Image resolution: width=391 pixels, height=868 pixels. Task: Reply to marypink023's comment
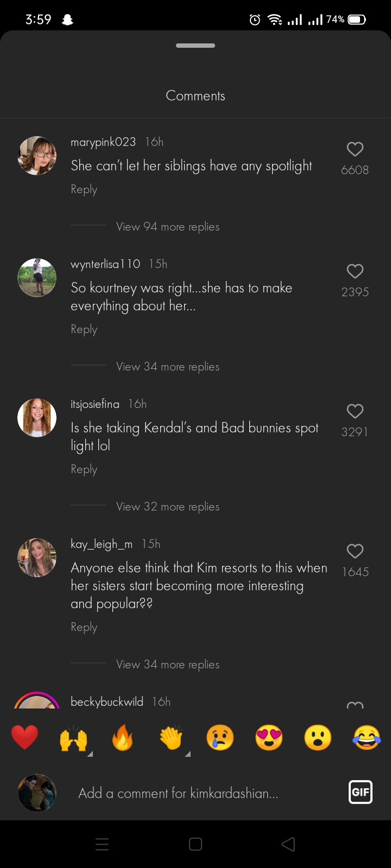click(x=84, y=189)
